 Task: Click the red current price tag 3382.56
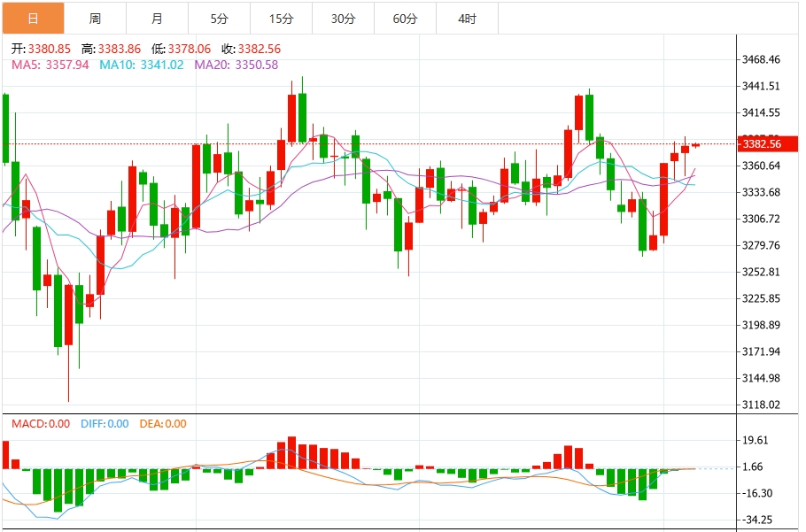(768, 143)
